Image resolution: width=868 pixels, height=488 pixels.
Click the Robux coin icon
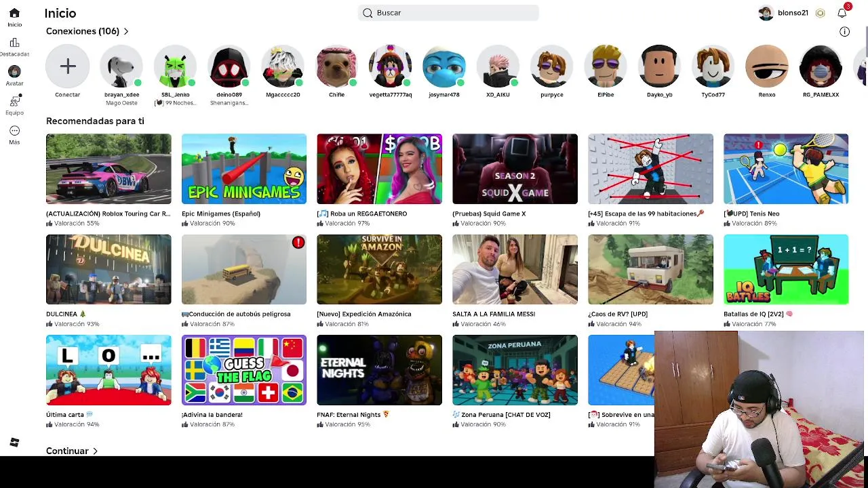pos(820,13)
